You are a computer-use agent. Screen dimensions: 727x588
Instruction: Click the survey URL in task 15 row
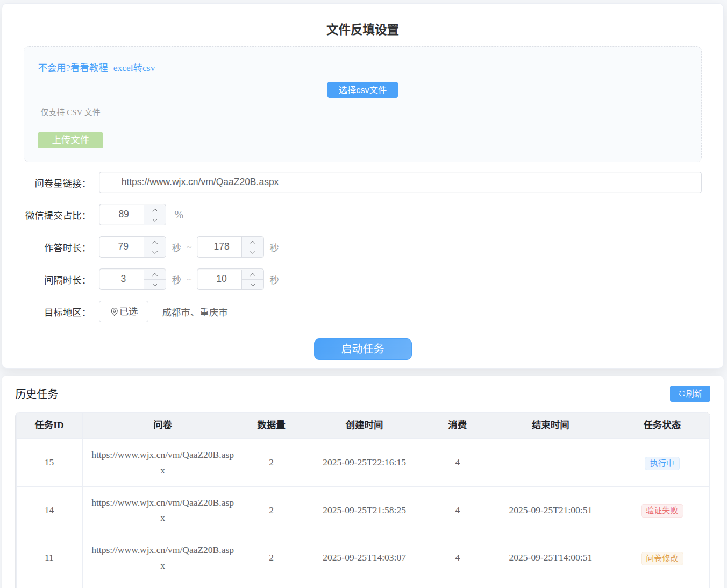coord(162,463)
